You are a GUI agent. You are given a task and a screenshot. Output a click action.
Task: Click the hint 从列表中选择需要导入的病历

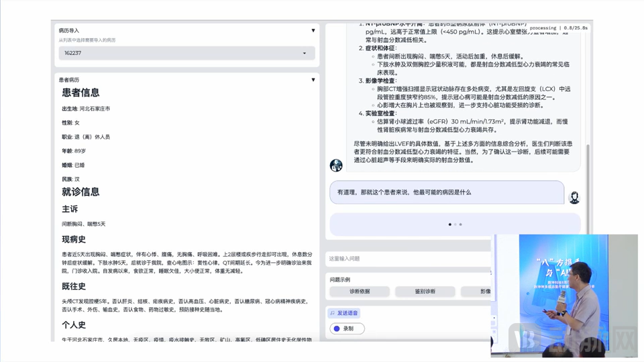point(87,40)
